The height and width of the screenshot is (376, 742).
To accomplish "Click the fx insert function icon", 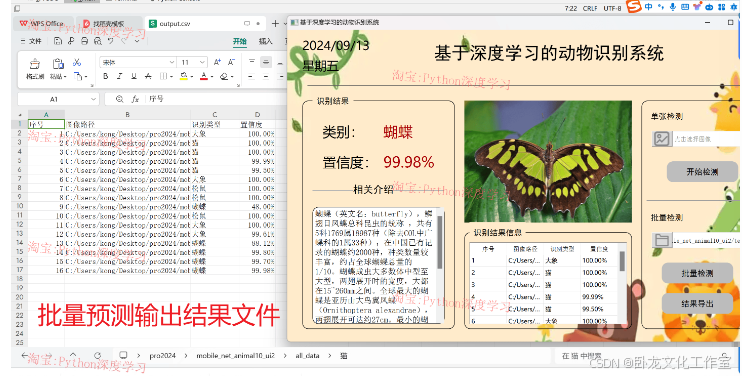I will (x=135, y=99).
